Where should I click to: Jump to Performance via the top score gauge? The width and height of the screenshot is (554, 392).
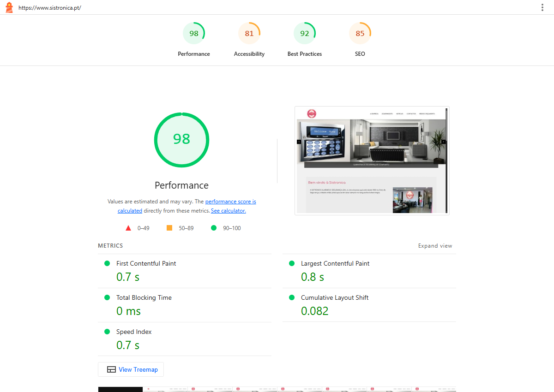click(194, 40)
